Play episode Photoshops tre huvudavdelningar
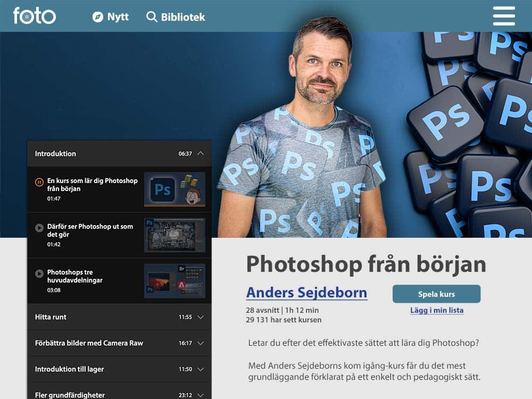Screen dimensions: 532x399 [x=39, y=273]
